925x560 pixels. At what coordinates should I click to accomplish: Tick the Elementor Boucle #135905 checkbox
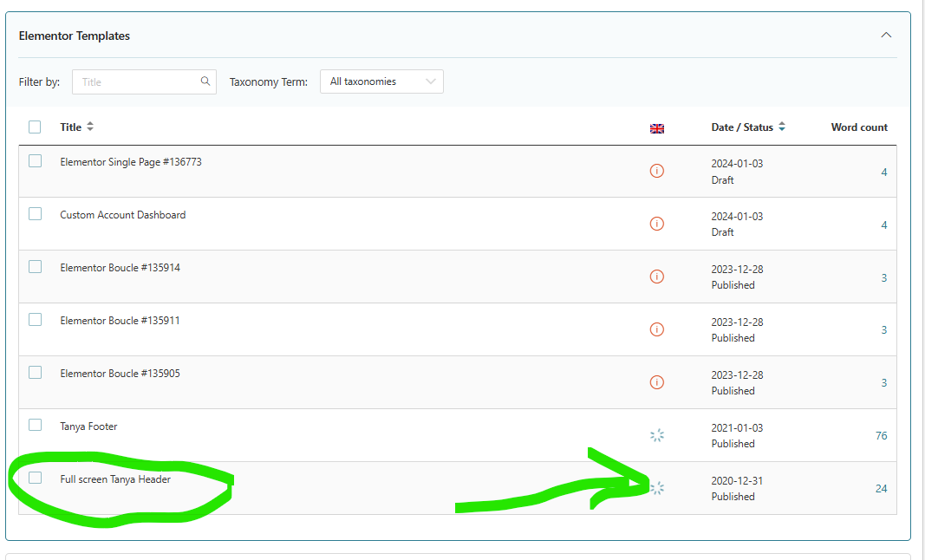(x=35, y=373)
